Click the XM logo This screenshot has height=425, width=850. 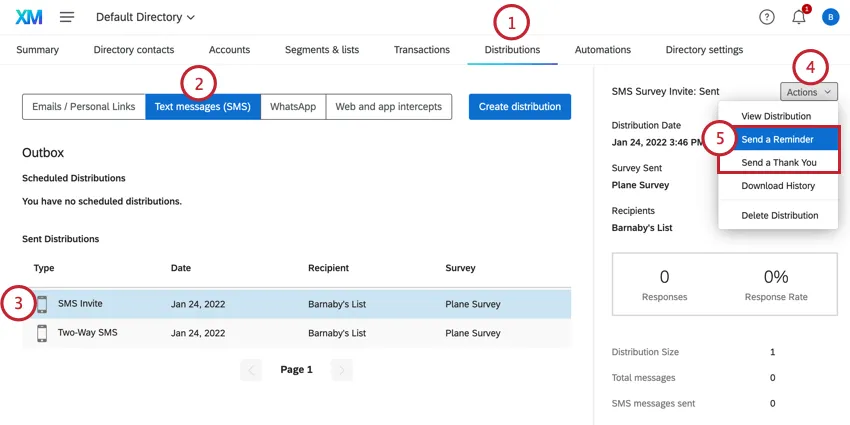29,17
